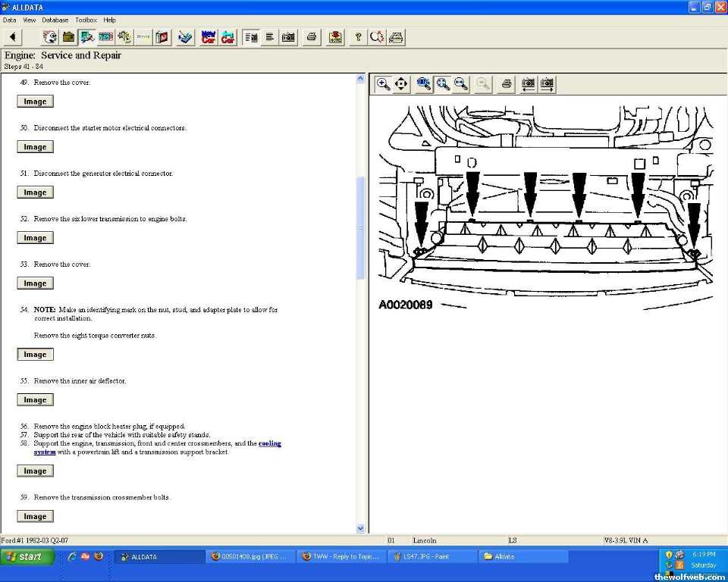728x582 pixels.
Task: Open the Toolbox menu
Action: coord(86,20)
